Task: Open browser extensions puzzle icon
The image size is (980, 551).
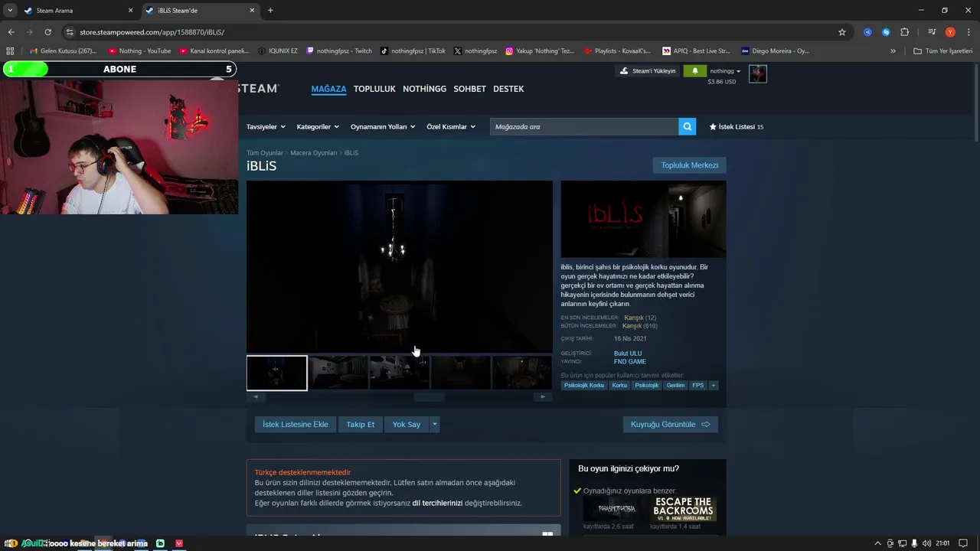Action: pos(904,32)
